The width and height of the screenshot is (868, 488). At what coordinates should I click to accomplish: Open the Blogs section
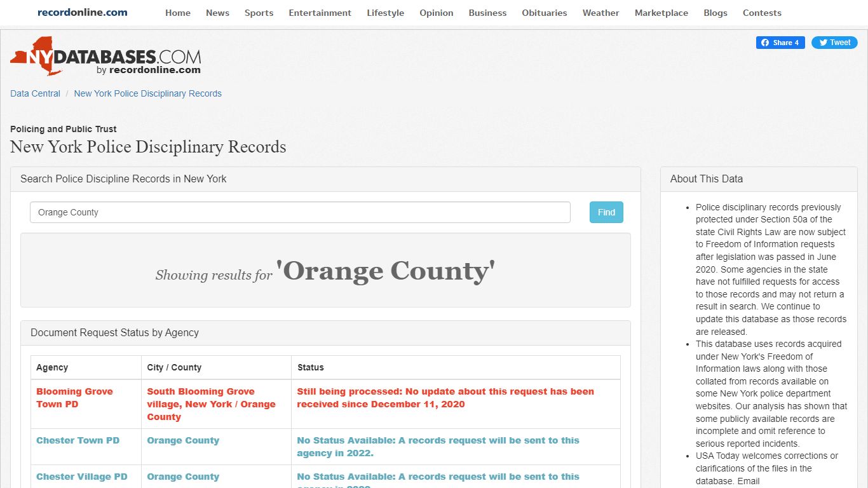pos(715,13)
